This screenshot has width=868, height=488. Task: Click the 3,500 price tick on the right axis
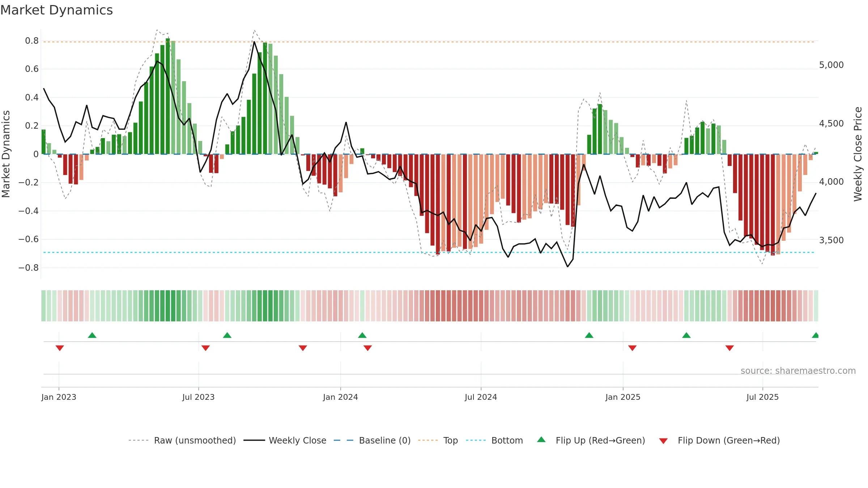(x=831, y=240)
